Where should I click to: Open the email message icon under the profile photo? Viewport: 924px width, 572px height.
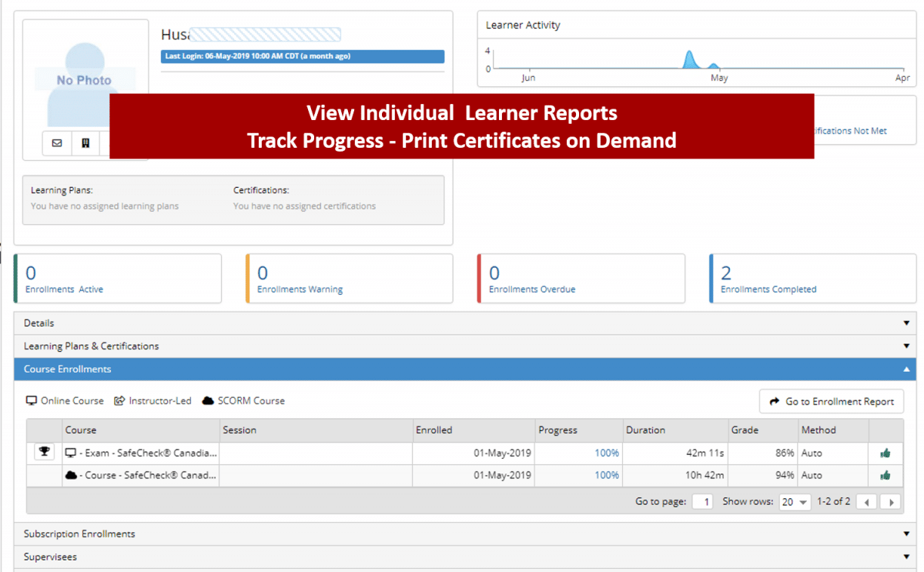point(57,143)
